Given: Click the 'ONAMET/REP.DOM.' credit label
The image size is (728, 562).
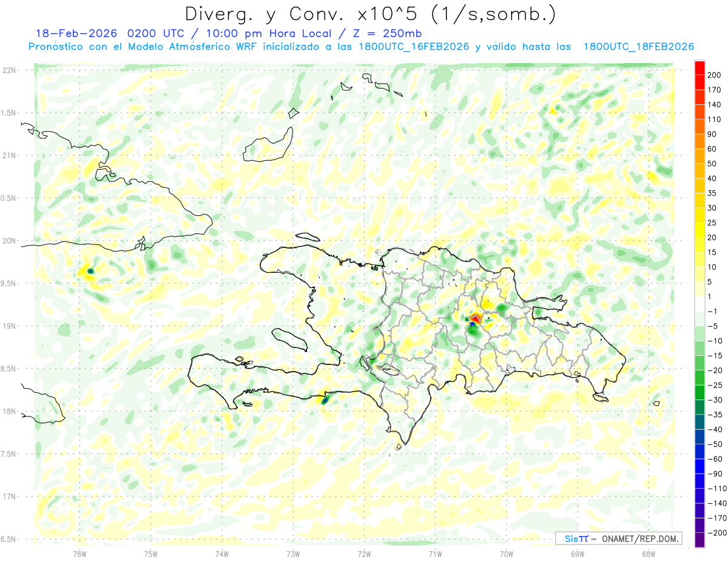Looking at the screenshot, I should [639, 538].
